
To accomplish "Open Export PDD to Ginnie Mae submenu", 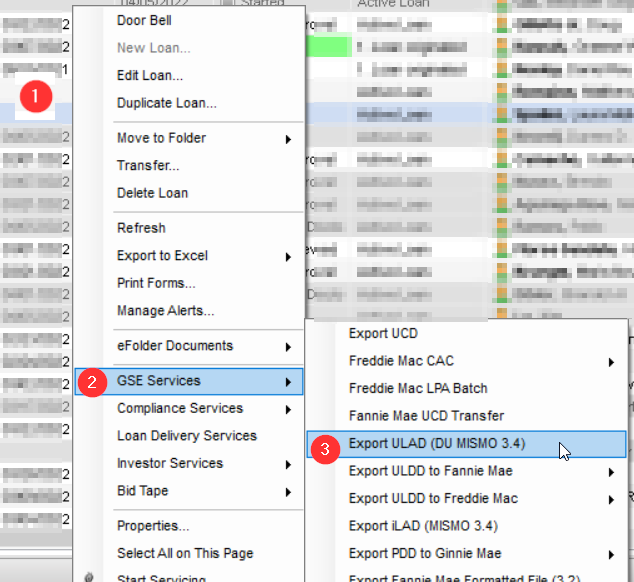I will point(466,554).
